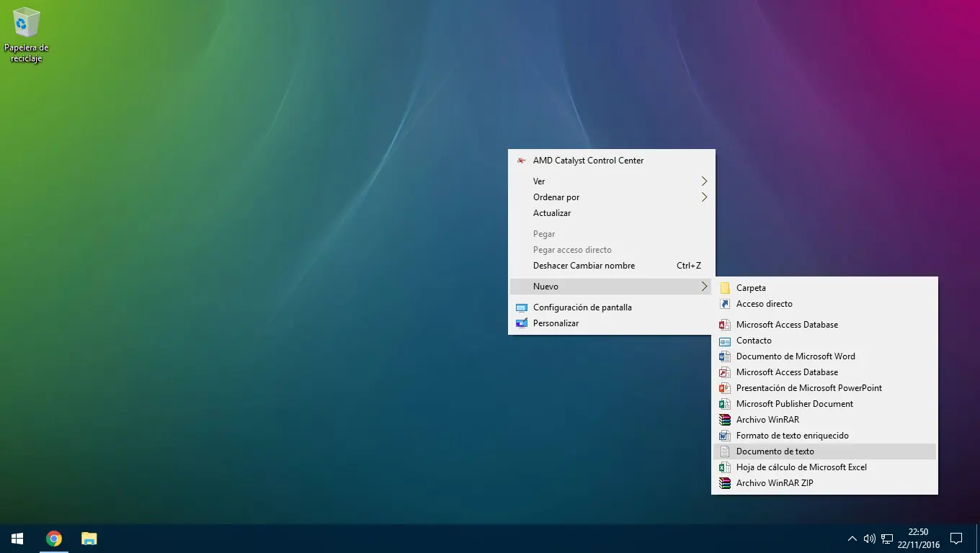Select Archivo WinRAR below Microsoft Publisher Document
The image size is (980, 553).
(x=824, y=420)
